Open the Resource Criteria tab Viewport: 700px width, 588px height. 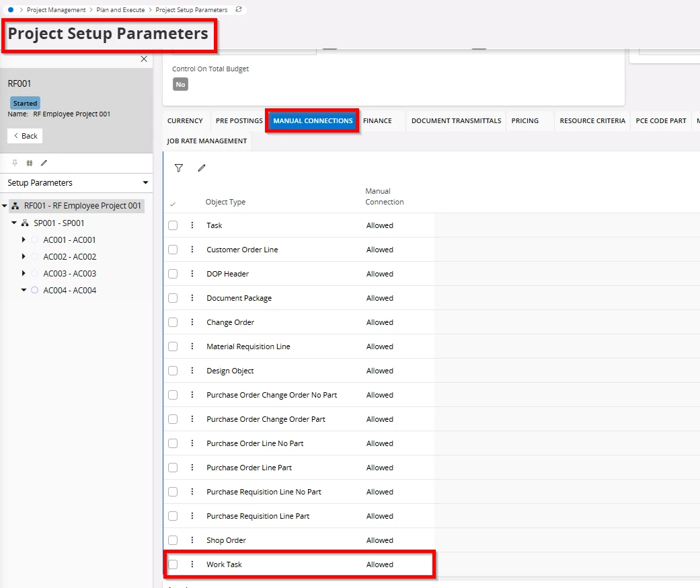pos(592,120)
